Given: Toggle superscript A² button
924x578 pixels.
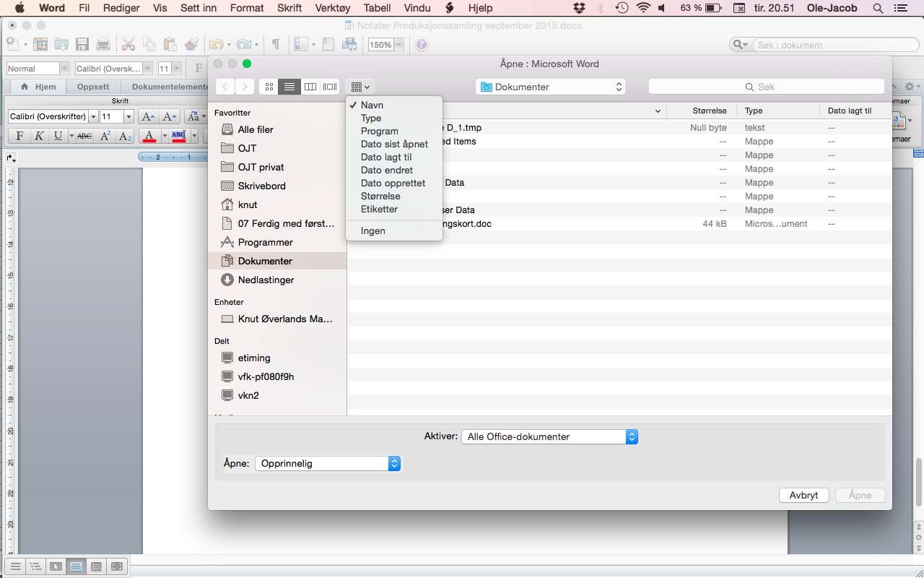Looking at the screenshot, I should pyautogui.click(x=105, y=136).
